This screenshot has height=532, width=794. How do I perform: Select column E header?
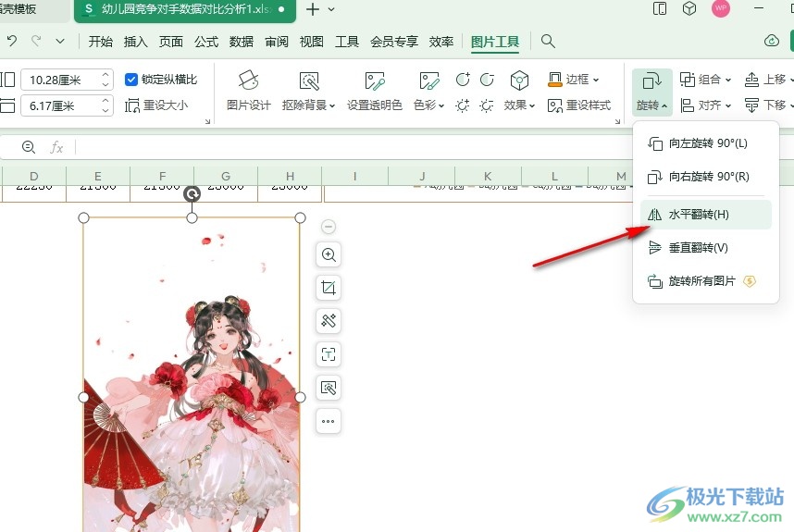tap(98, 176)
